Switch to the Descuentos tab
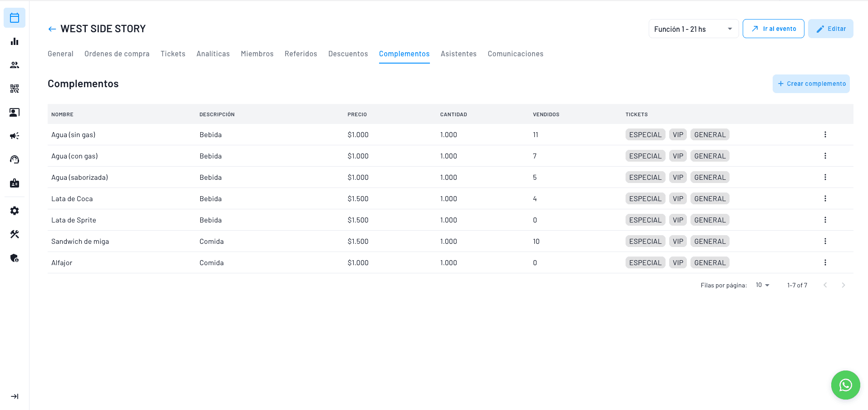 pos(348,54)
